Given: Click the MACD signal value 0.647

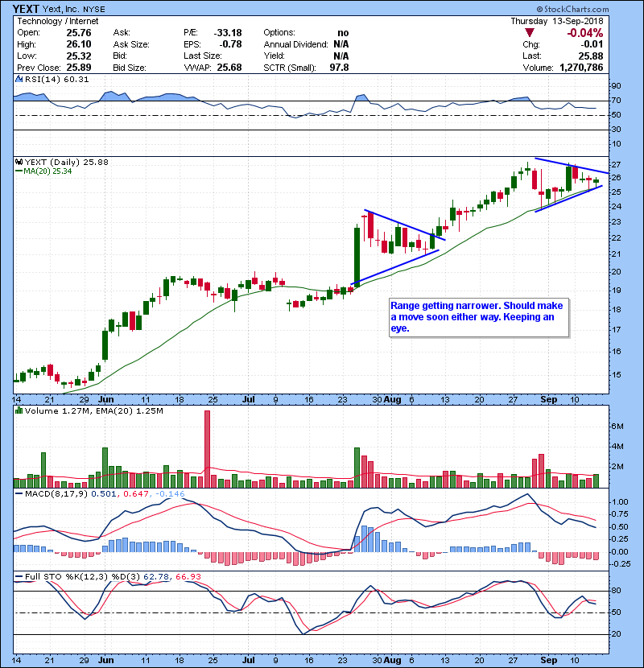Looking at the screenshot, I should click(136, 494).
